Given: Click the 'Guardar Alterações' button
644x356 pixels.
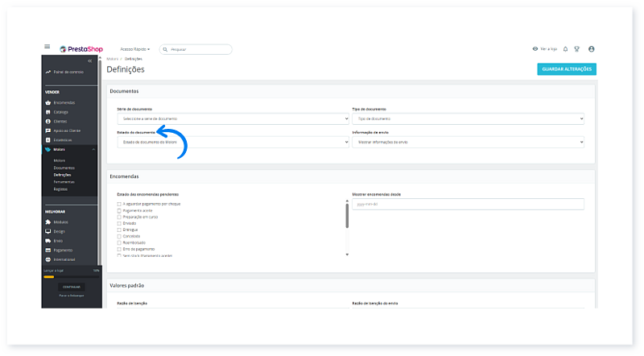Looking at the screenshot, I should 567,69.
